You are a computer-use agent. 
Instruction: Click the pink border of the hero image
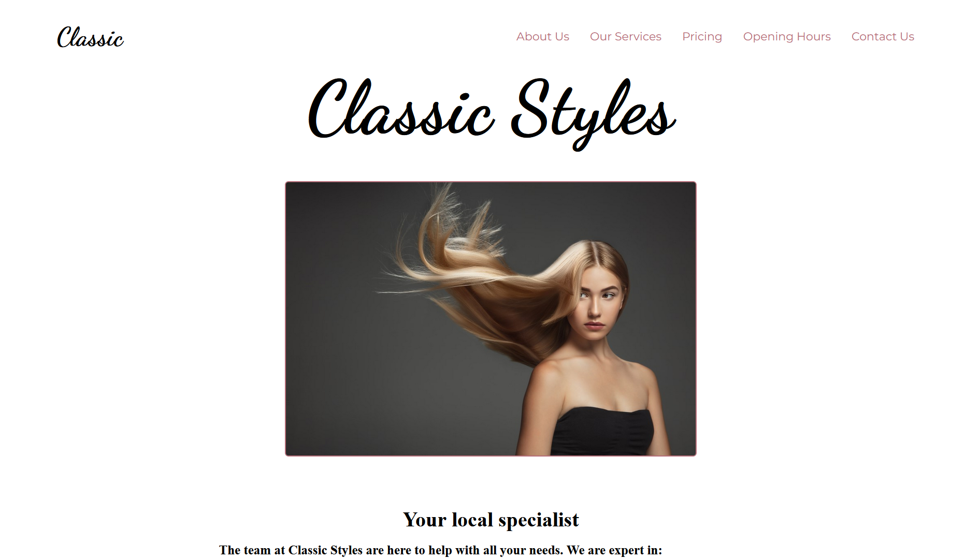[285, 319]
